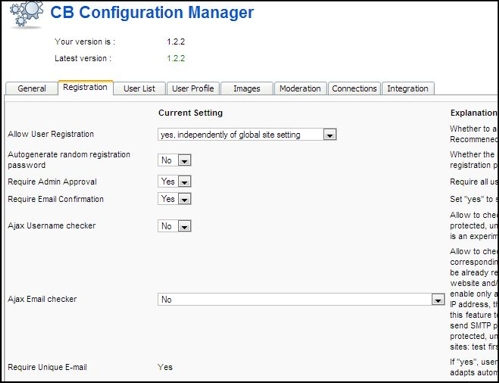The width and height of the screenshot is (499, 383).
Task: Switch to the User List tab
Action: pos(139,89)
